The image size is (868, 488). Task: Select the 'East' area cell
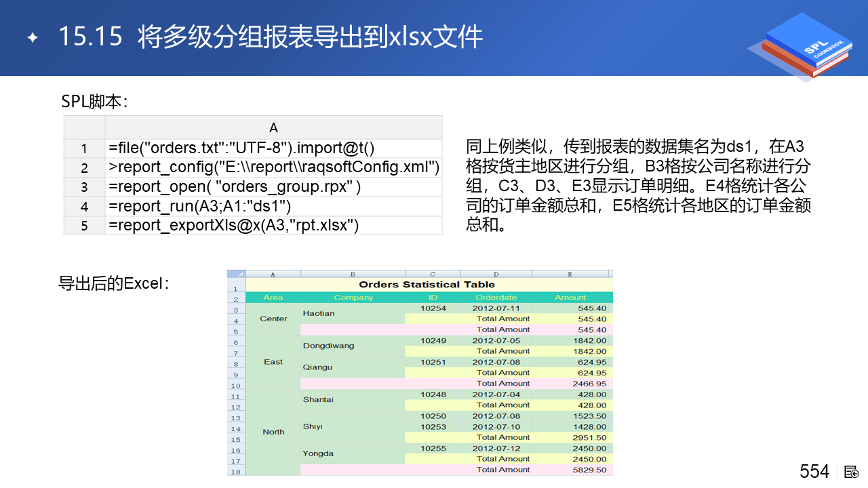click(273, 362)
